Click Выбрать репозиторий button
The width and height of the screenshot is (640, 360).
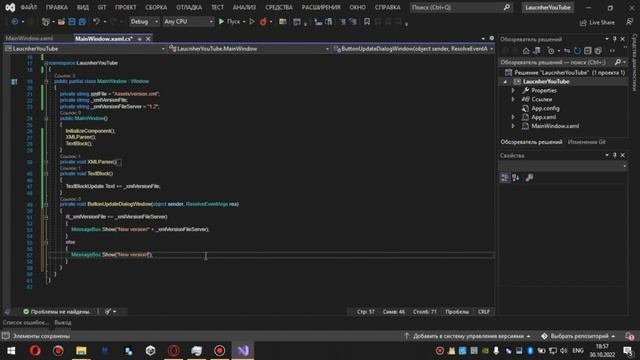(578, 336)
